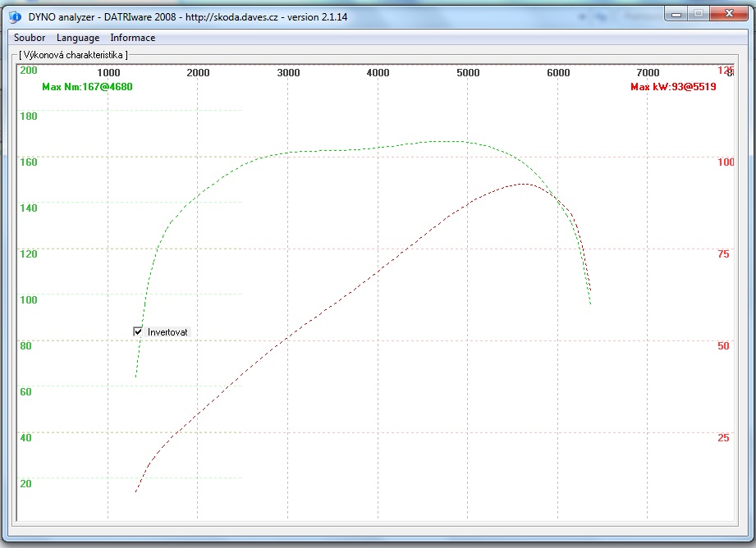
Task: Minimize the DYNO analyzer window
Action: pos(675,14)
